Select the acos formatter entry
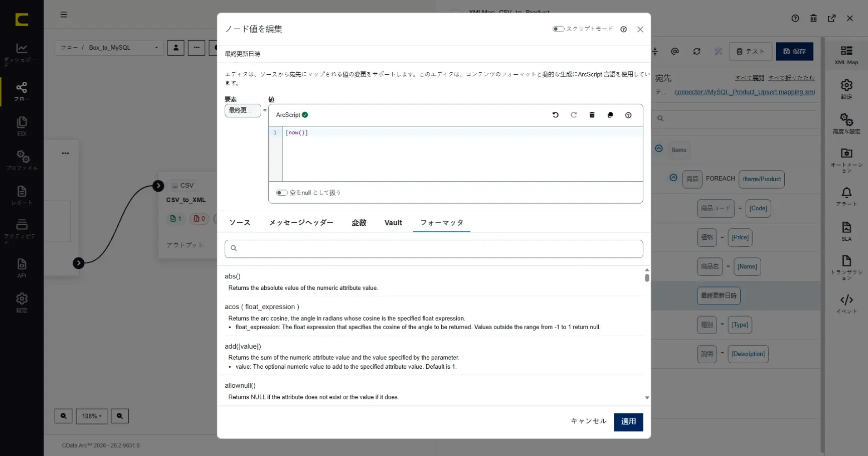868x456 pixels. (x=262, y=307)
